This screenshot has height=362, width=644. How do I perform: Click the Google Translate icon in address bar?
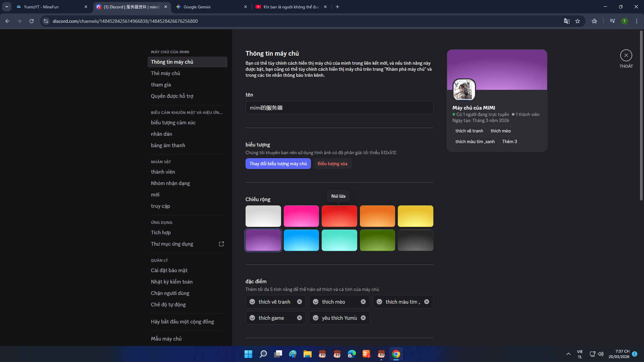click(x=567, y=21)
